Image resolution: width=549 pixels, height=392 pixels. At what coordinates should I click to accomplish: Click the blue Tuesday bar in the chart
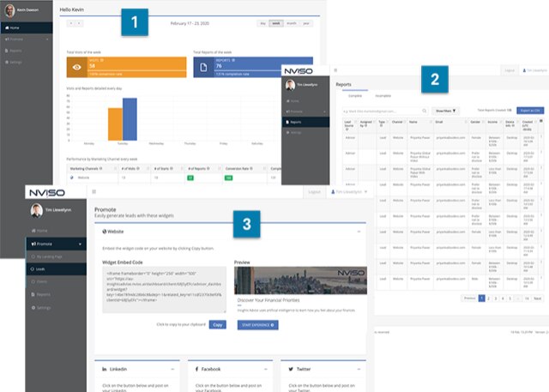[130, 118]
